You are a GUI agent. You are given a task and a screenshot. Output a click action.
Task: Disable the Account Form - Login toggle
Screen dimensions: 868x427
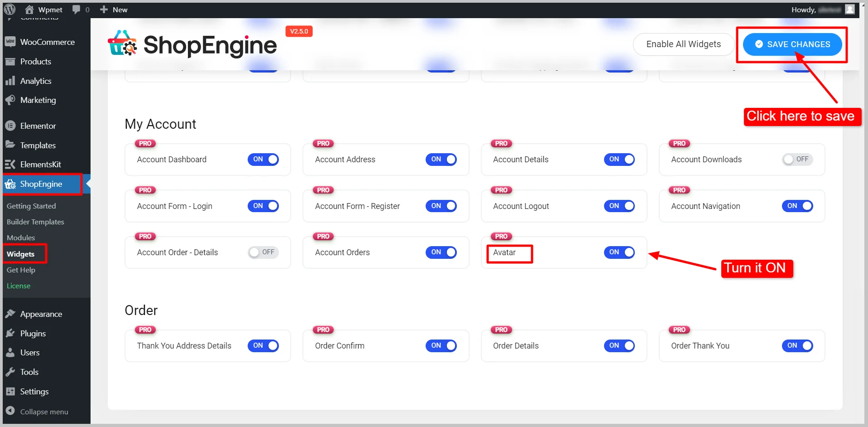(263, 206)
